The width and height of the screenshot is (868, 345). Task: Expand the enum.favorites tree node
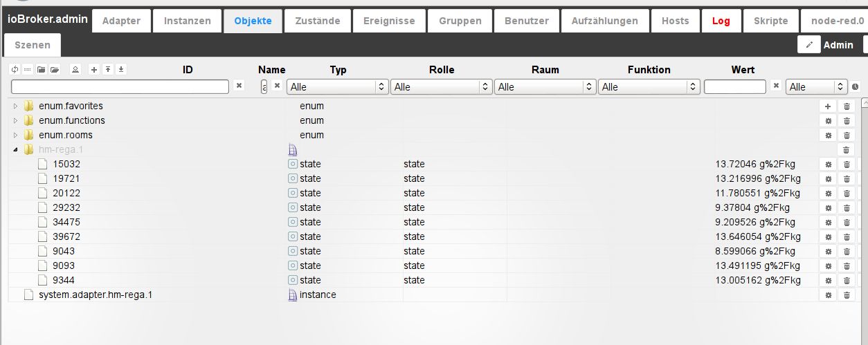(x=16, y=106)
